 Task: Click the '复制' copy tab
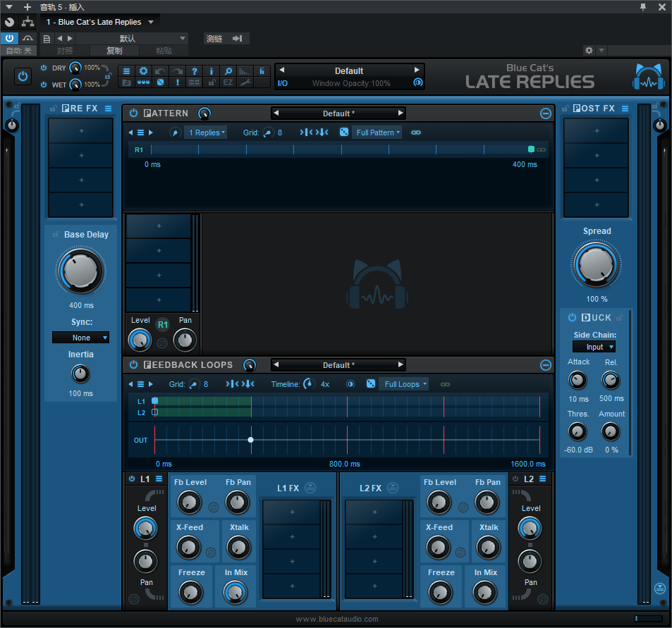114,51
